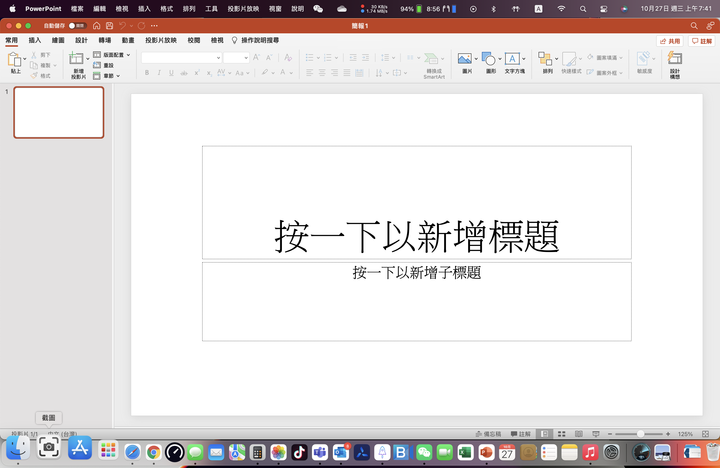Click the Sensitivity (敏感度) icon

(643, 59)
